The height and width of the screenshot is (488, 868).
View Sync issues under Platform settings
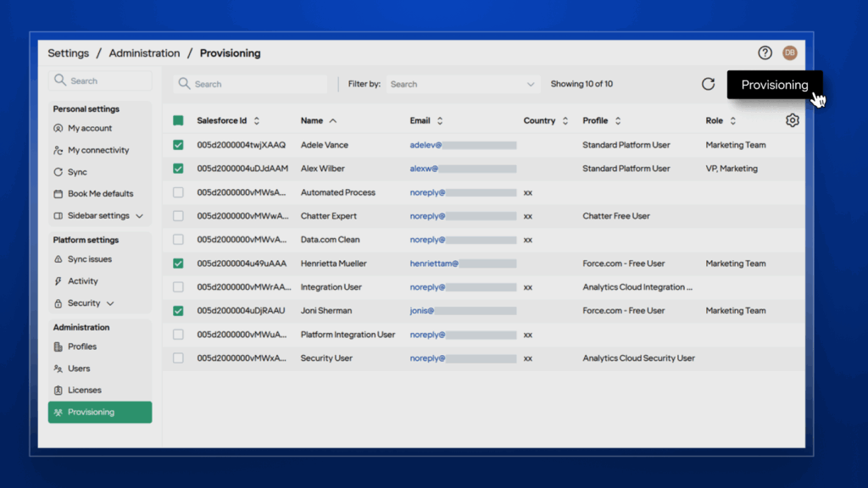tap(87, 259)
